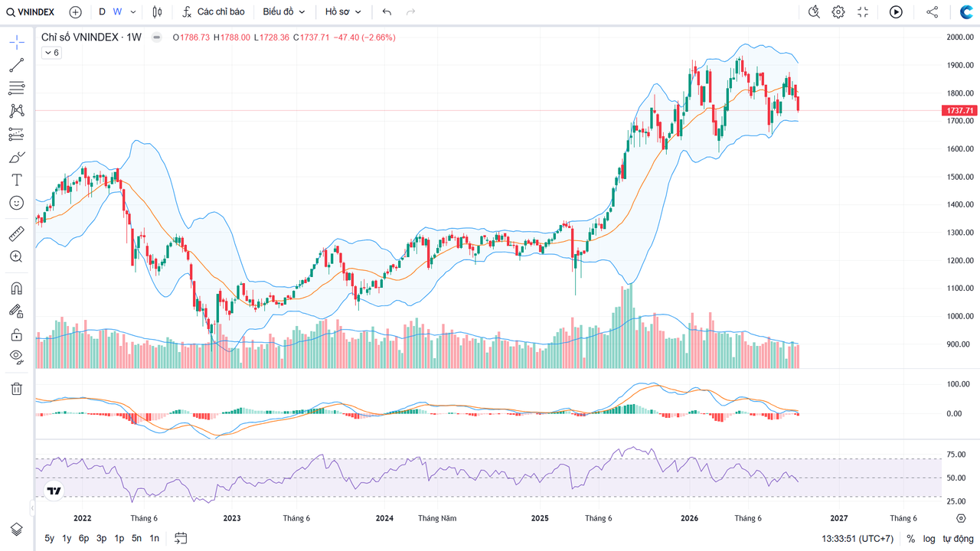Share the chart via share icon

coord(932,12)
